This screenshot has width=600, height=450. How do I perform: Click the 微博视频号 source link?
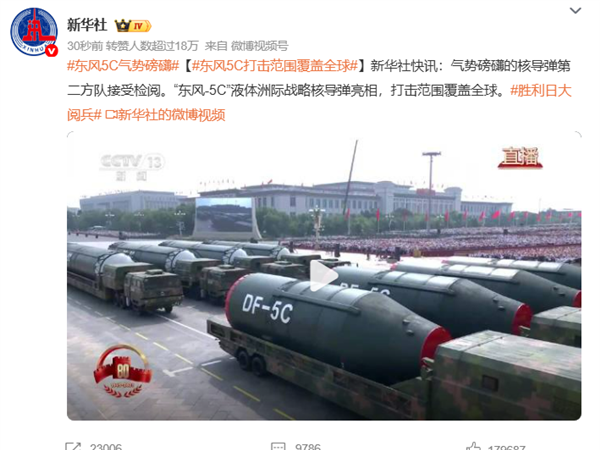pyautogui.click(x=259, y=46)
